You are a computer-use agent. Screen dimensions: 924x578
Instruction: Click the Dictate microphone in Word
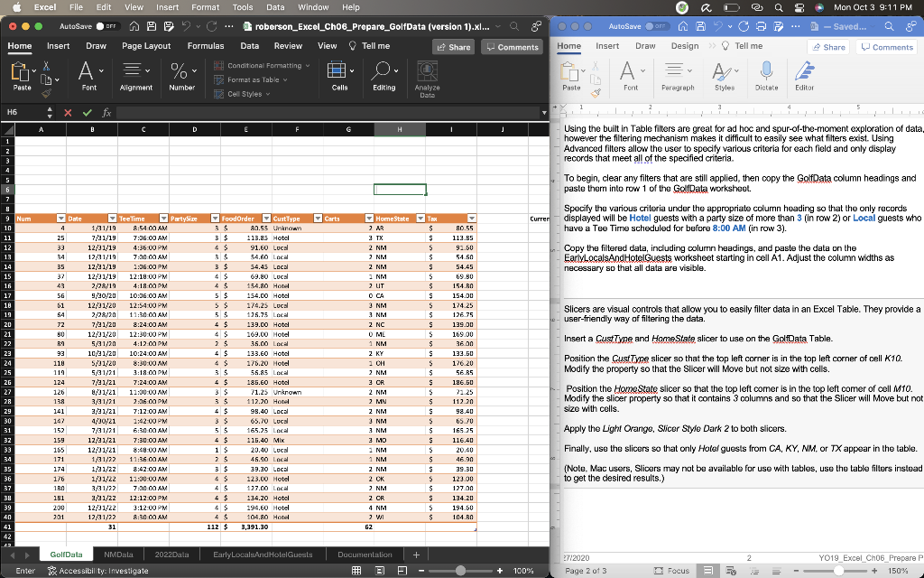[x=766, y=77]
